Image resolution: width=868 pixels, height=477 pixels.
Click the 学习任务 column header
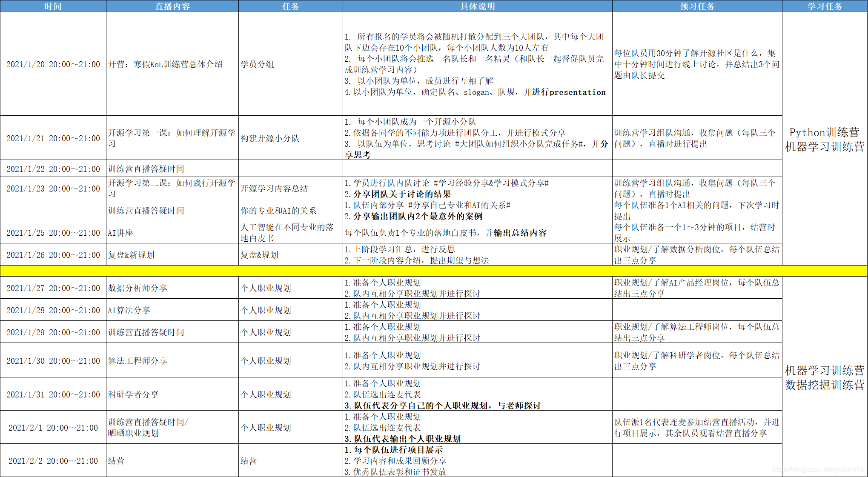point(825,6)
